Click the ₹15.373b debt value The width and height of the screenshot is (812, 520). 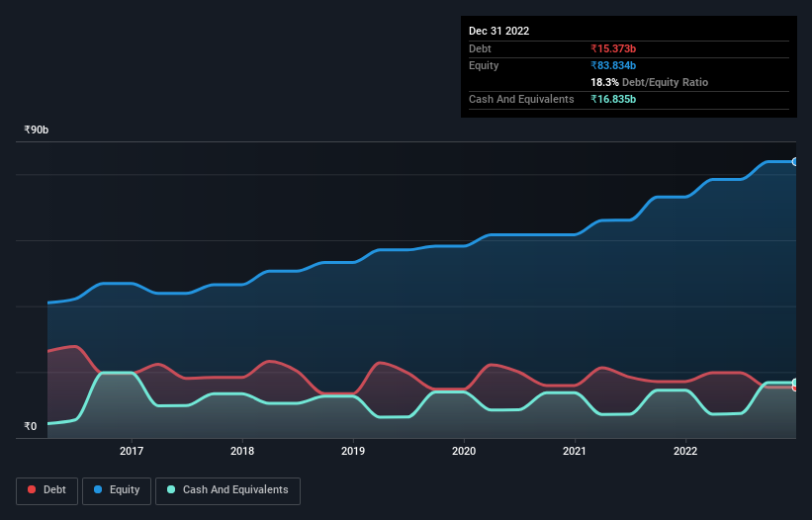[613, 48]
